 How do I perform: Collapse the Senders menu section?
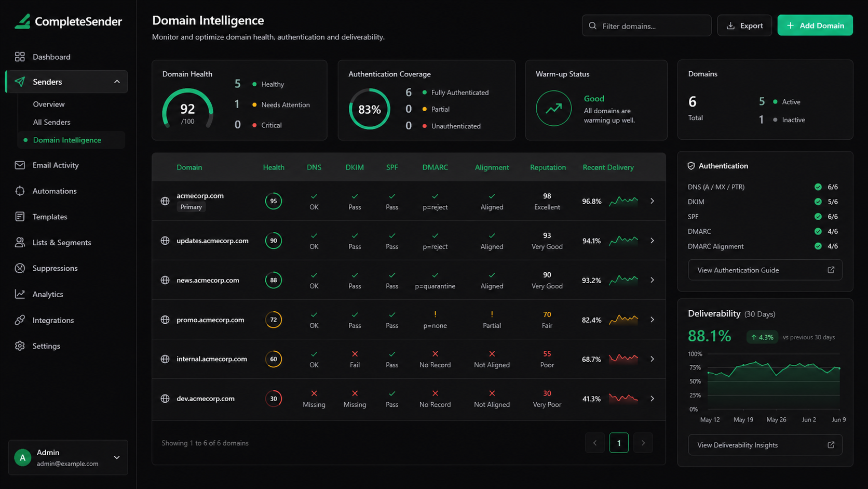[117, 82]
